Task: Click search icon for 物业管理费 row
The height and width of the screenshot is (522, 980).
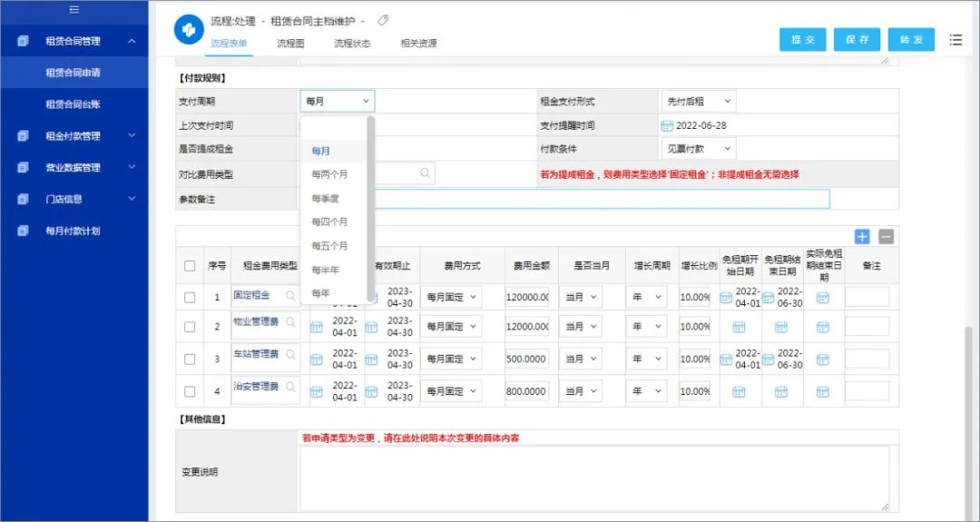Action: tap(290, 322)
